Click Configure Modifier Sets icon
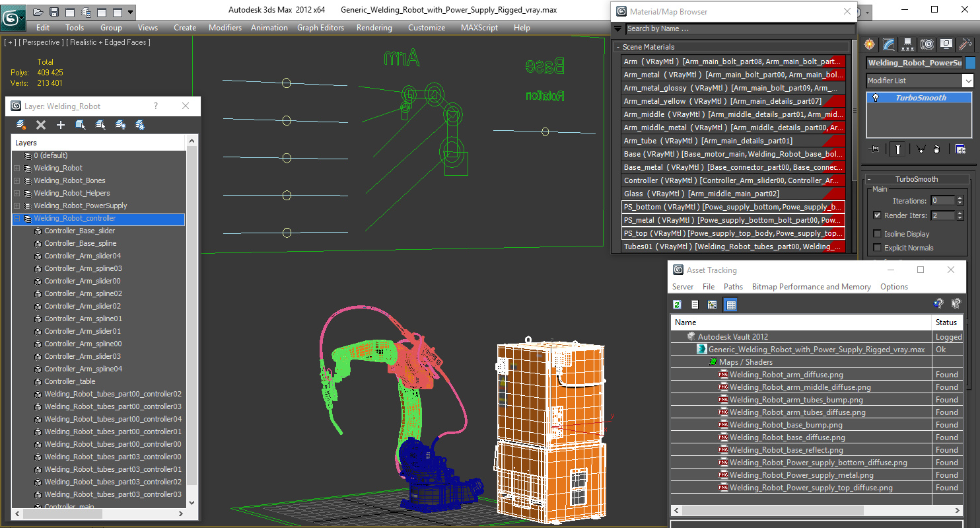This screenshot has width=980, height=528. [x=960, y=149]
